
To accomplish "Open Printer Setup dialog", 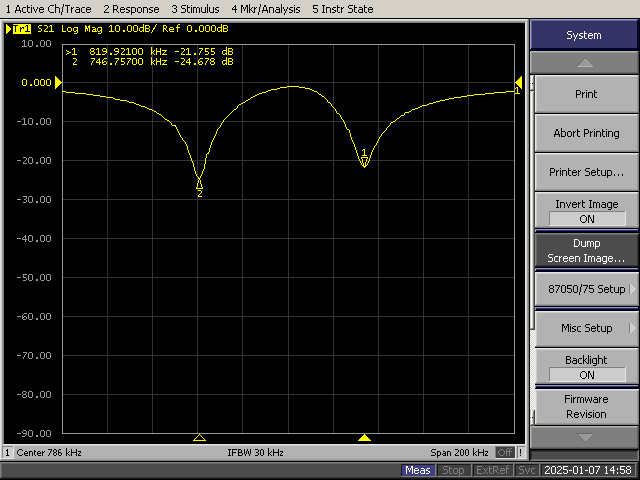I will click(586, 172).
